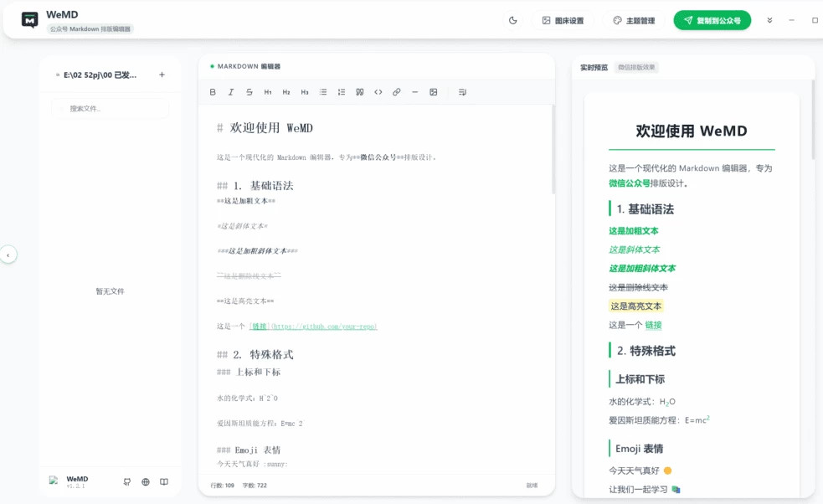The width and height of the screenshot is (823, 504).
Task: Open the folder path header dropdown
Action: [100, 75]
